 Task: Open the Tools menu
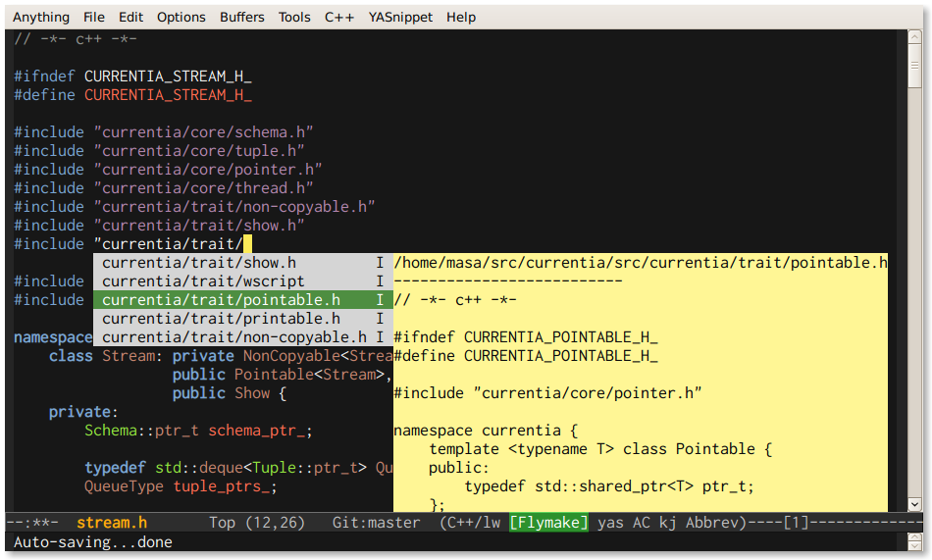click(x=294, y=18)
